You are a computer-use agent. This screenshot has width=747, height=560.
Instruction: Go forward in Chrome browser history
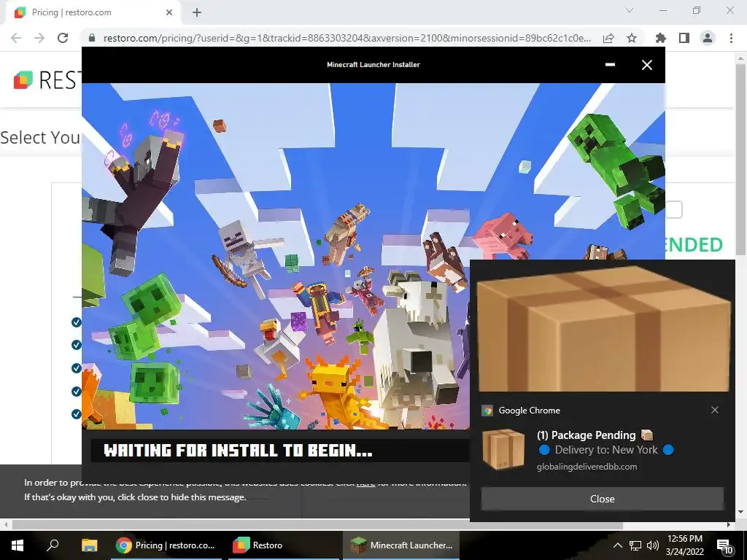[x=39, y=38]
